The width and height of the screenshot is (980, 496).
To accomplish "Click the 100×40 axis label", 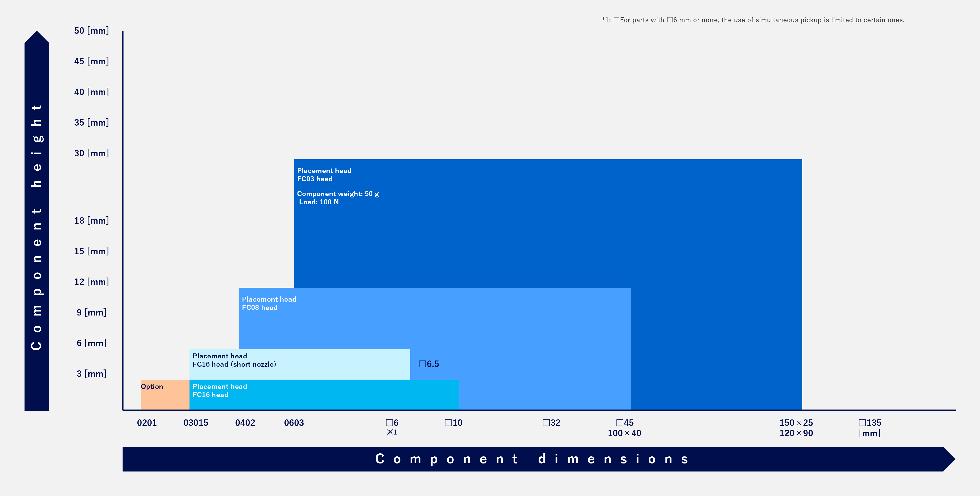I will pyautogui.click(x=624, y=433).
